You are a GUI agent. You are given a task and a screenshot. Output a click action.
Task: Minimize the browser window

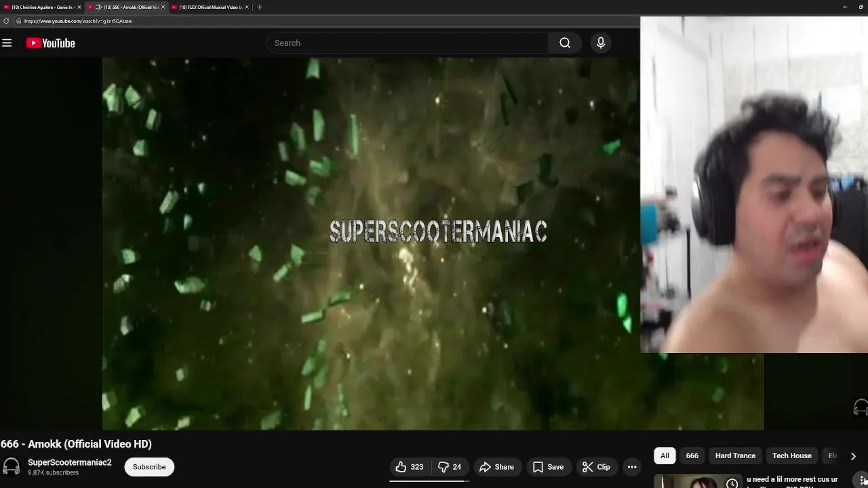click(x=844, y=7)
